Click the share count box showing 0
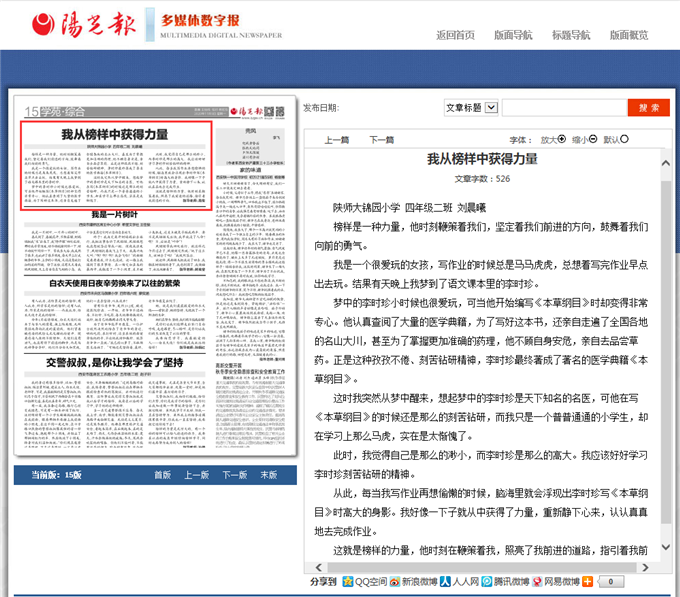 coord(611,582)
